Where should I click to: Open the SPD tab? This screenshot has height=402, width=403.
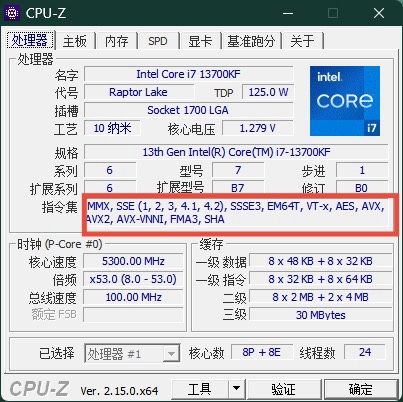[x=158, y=41]
